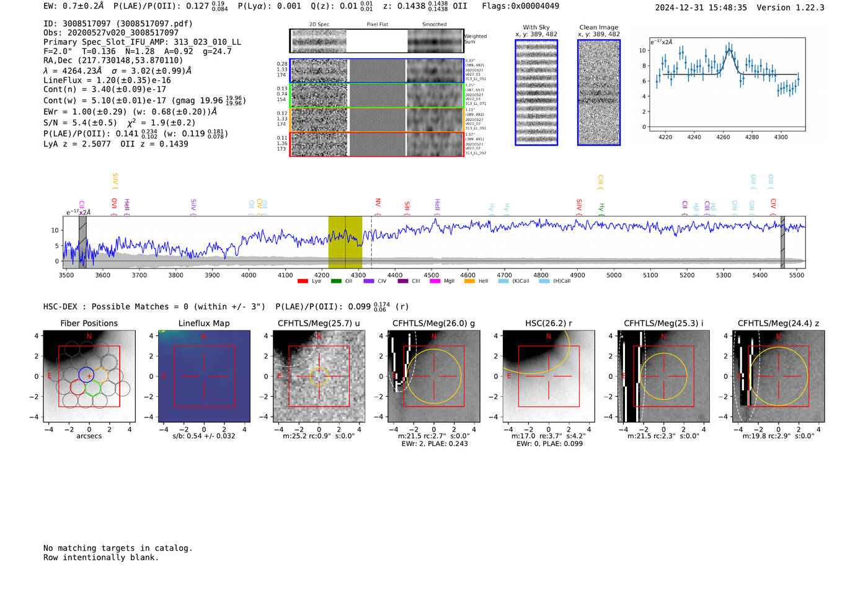This screenshot has height=591, width=868.
Task: Click the s/b: 0.54 +/- 0.032 caption
Action: coord(204,436)
